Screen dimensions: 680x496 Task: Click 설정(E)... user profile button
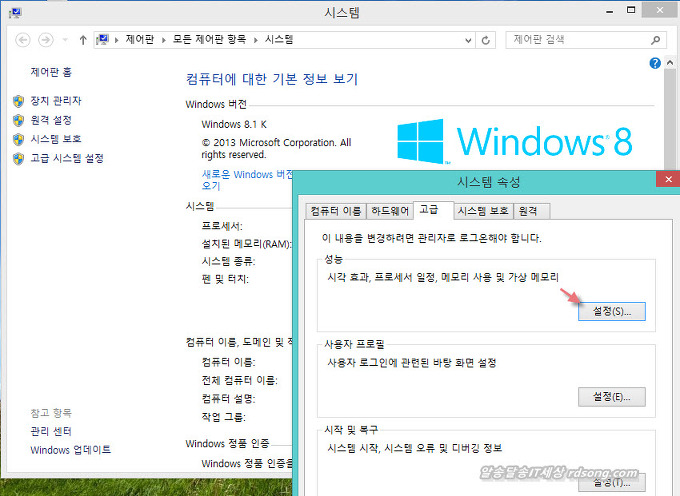[611, 397]
